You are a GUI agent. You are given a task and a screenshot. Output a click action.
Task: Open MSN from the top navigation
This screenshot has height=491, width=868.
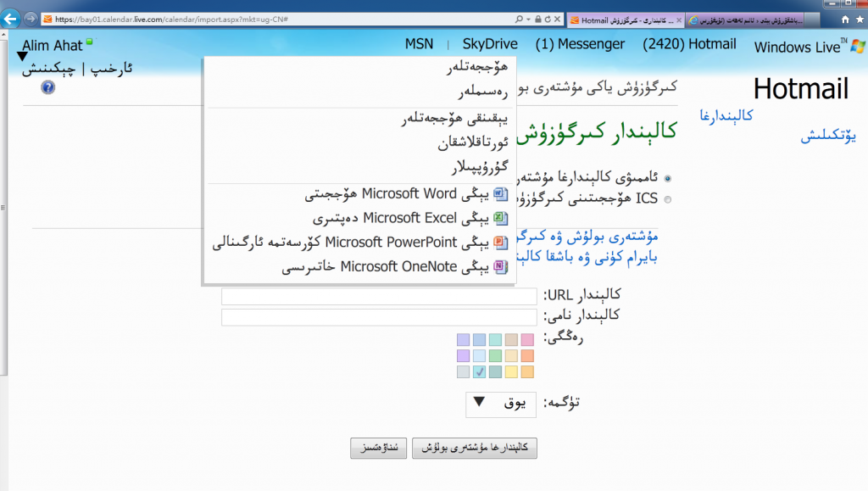[419, 44]
